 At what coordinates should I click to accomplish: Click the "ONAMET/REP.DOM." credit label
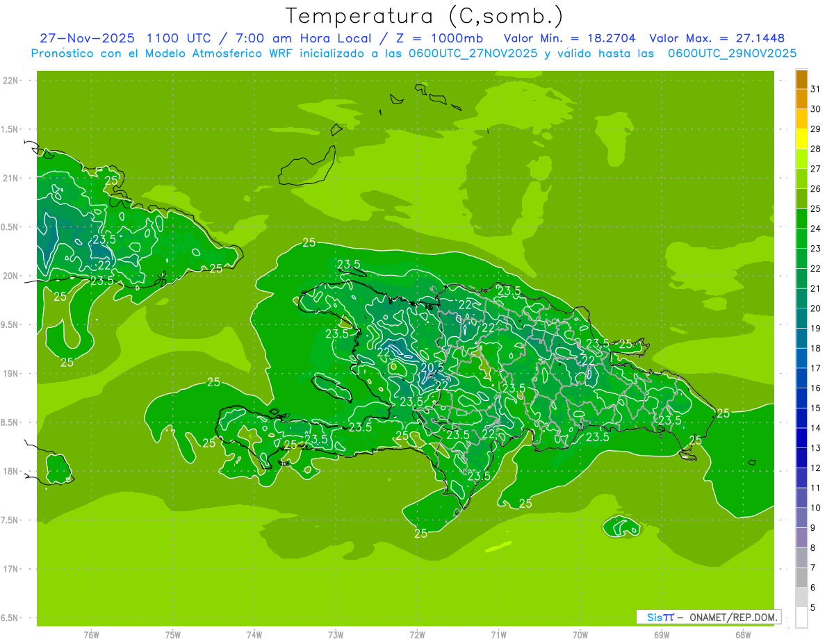734,617
